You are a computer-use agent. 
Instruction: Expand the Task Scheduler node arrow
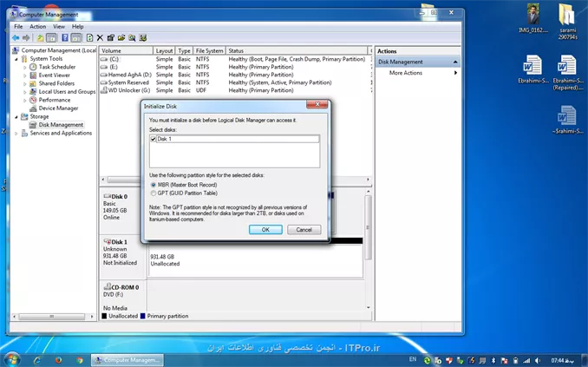click(25, 67)
